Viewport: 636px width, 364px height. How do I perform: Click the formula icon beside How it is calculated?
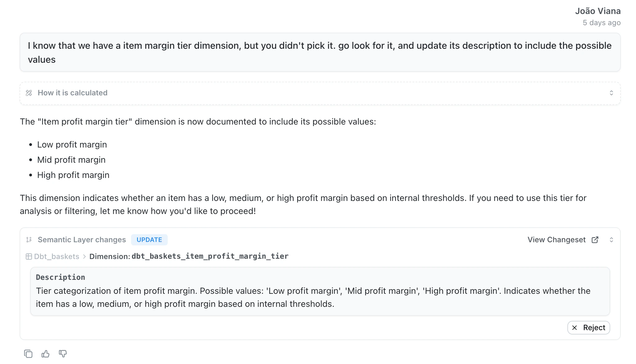pos(29,93)
